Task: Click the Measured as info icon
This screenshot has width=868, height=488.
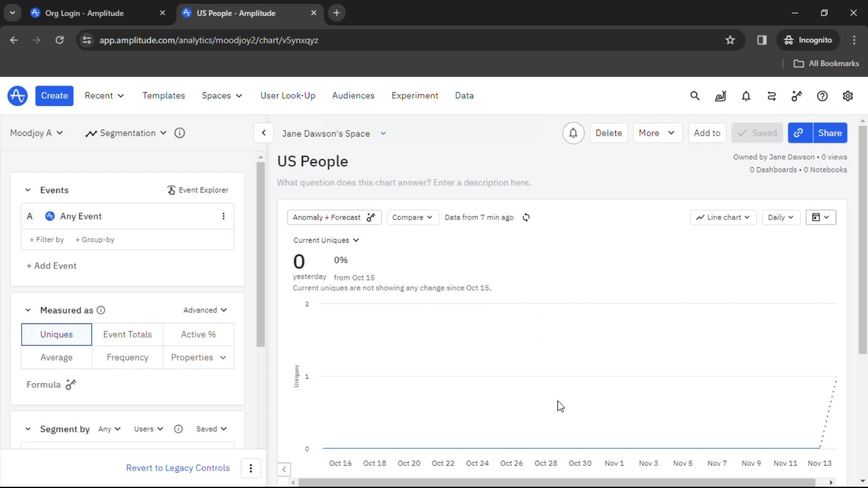Action: point(101,310)
